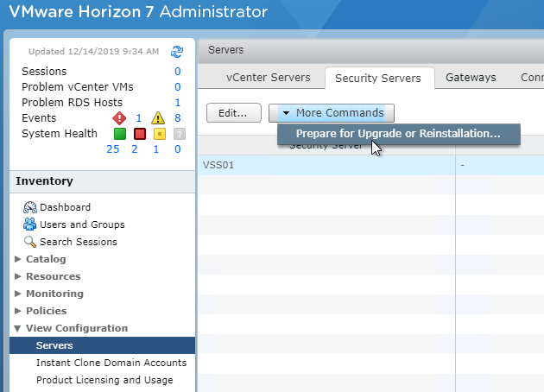Select the Security Servers tab
This screenshot has height=392, width=544.
378,78
